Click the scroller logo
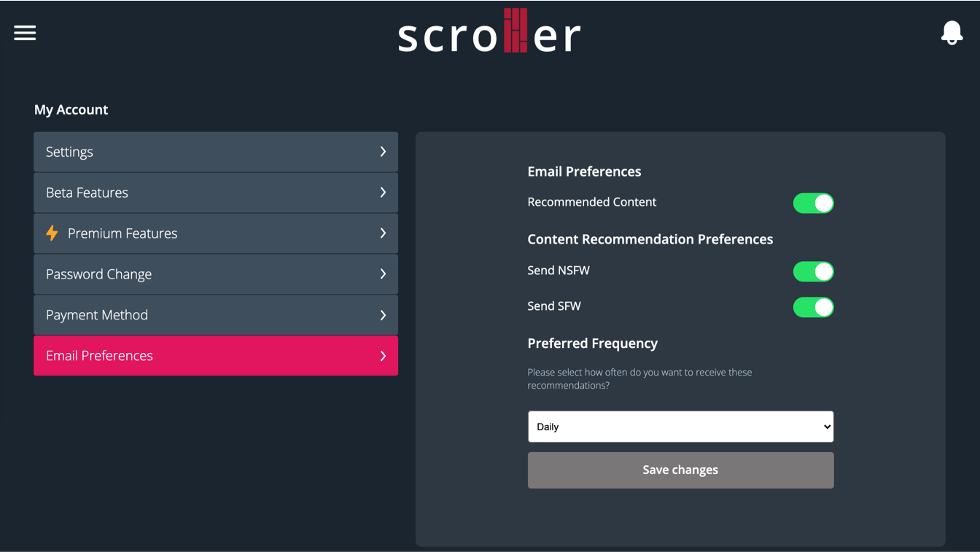Viewport: 980px width, 552px height. click(x=489, y=31)
